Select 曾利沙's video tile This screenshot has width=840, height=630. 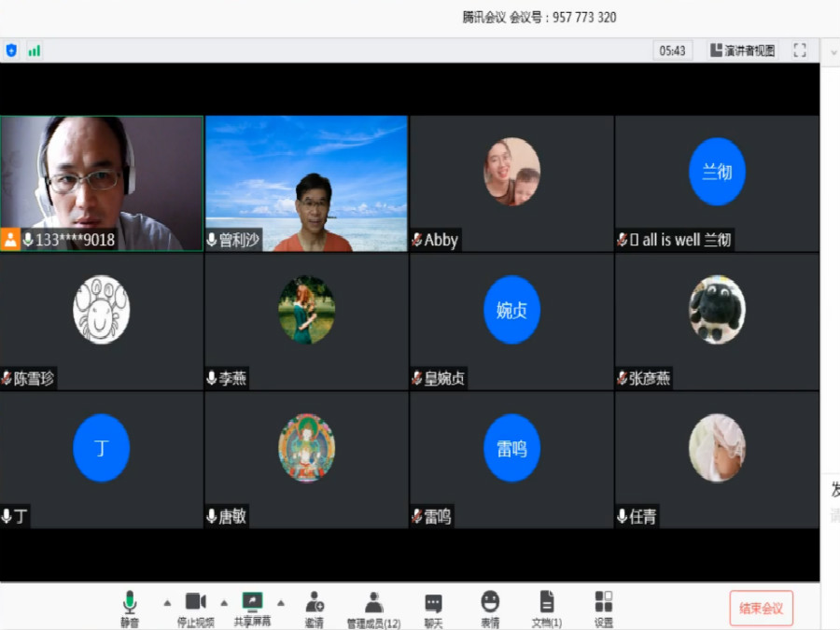coord(306,184)
